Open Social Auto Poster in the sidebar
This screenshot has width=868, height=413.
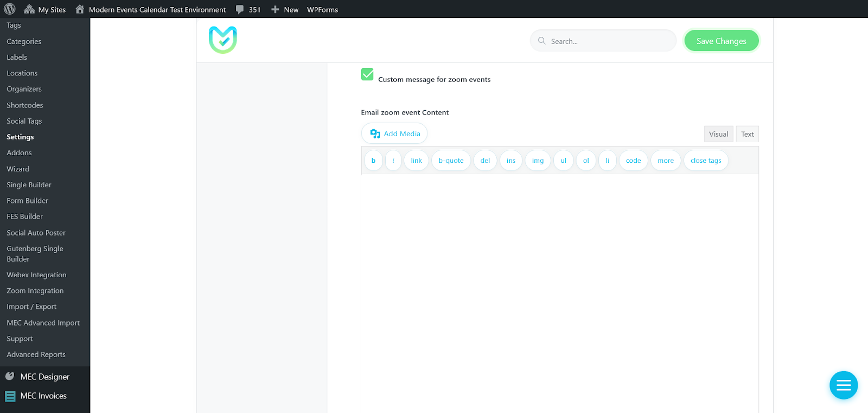tap(36, 233)
